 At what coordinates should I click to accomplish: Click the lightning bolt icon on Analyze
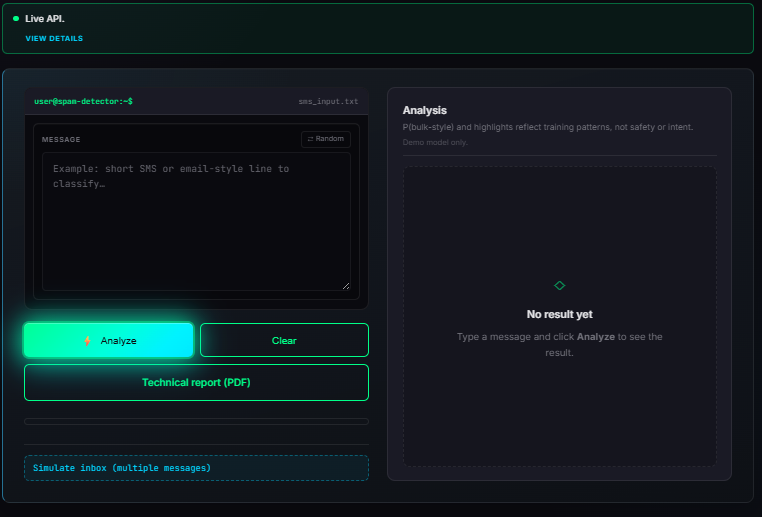tap(87, 341)
